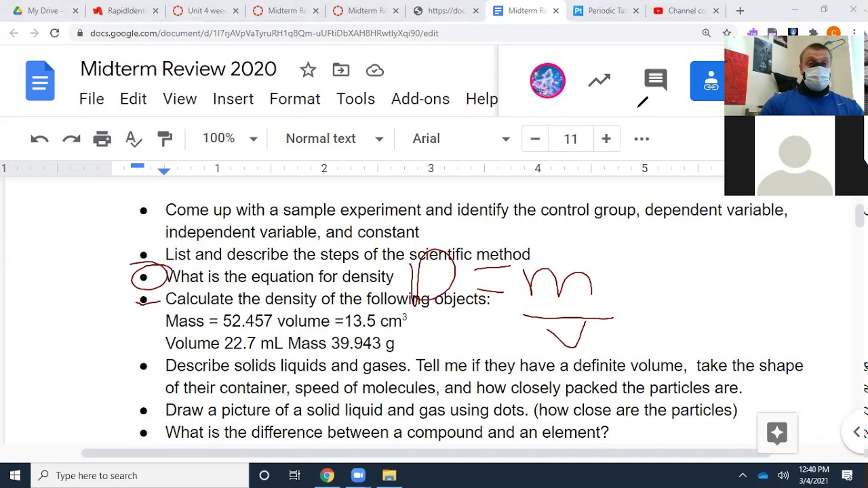The image size is (868, 488).
Task: Click the address bar URL
Action: pyautogui.click(x=264, y=33)
